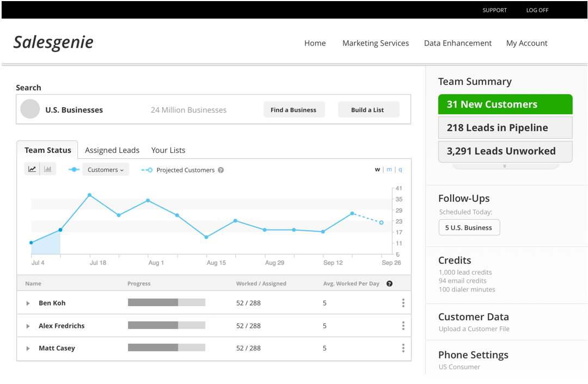
Task: Open help icon beside Projected Customers
Action: (221, 170)
